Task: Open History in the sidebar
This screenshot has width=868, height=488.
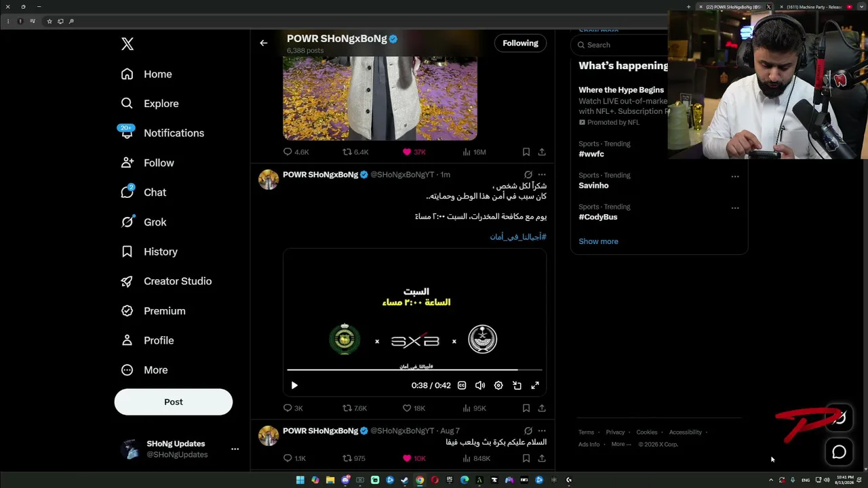Action: click(x=149, y=251)
